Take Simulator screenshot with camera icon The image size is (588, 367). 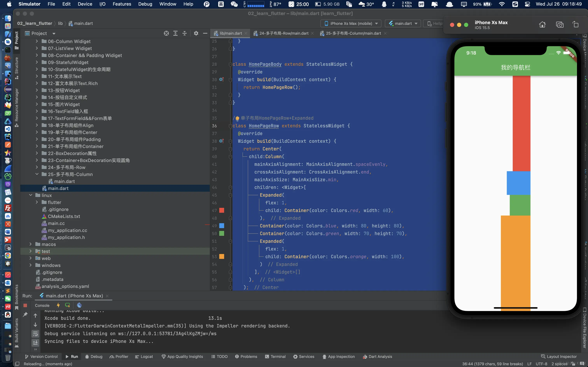pyautogui.click(x=560, y=24)
